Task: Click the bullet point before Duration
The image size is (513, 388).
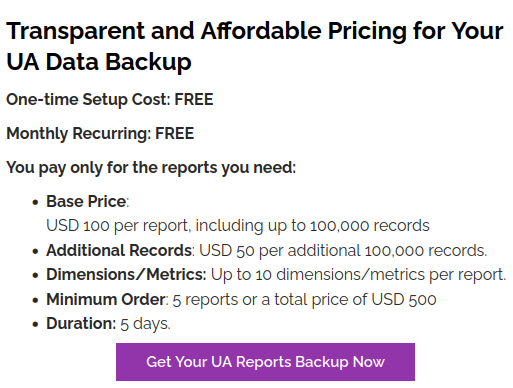Action: [x=35, y=324]
